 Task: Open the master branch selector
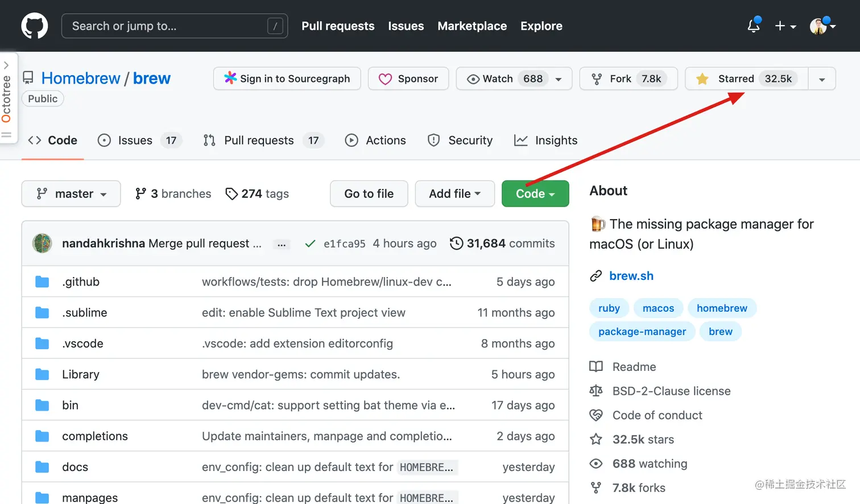(x=71, y=194)
